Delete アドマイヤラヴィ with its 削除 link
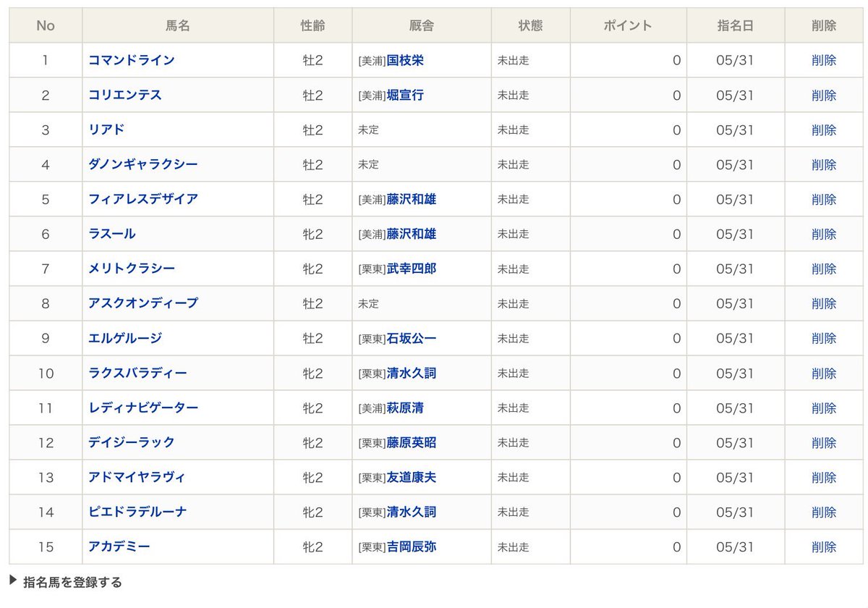 [824, 477]
